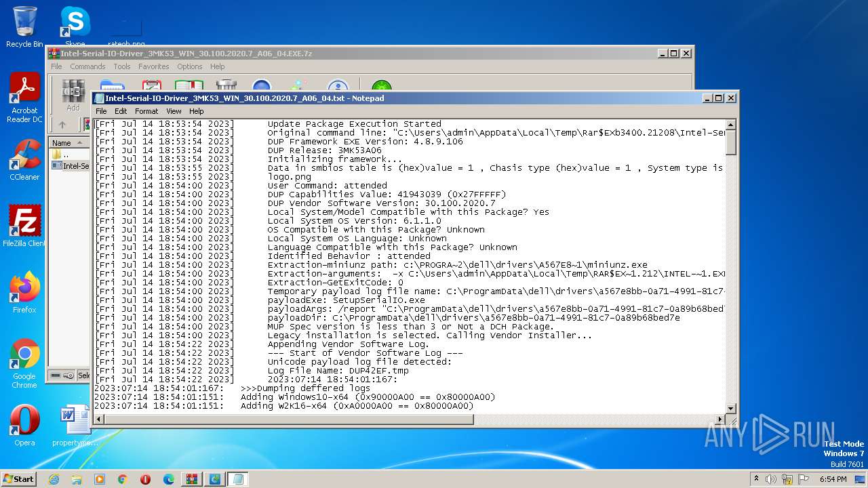
Task: Click the Add button in WinRAR toolbar
Action: (x=73, y=95)
